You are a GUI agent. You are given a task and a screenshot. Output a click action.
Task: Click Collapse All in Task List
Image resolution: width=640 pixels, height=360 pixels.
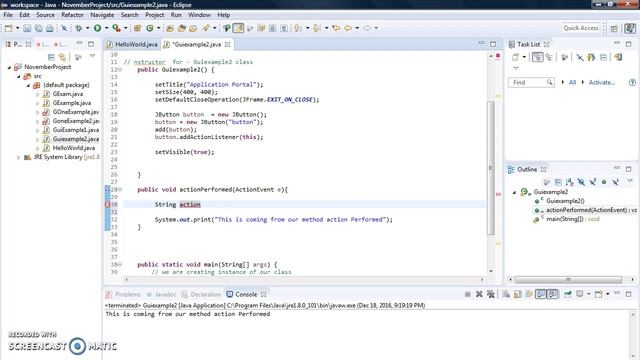(x=603, y=58)
